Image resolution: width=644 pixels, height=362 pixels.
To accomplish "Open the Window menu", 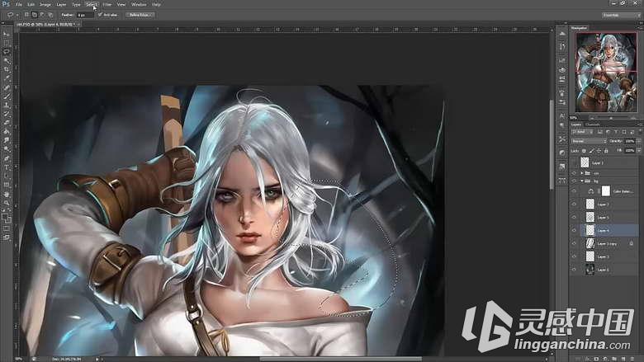I will tap(139, 4).
